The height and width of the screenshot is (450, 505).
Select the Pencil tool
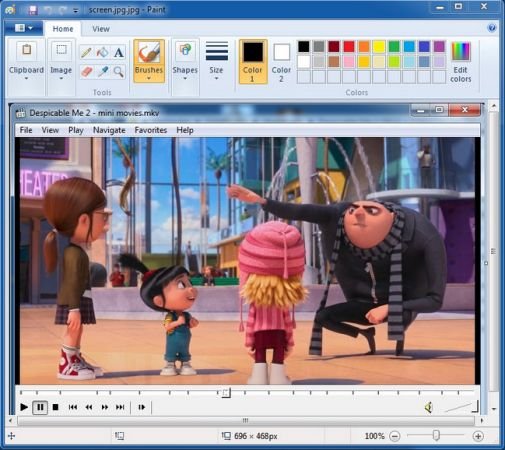pos(86,53)
